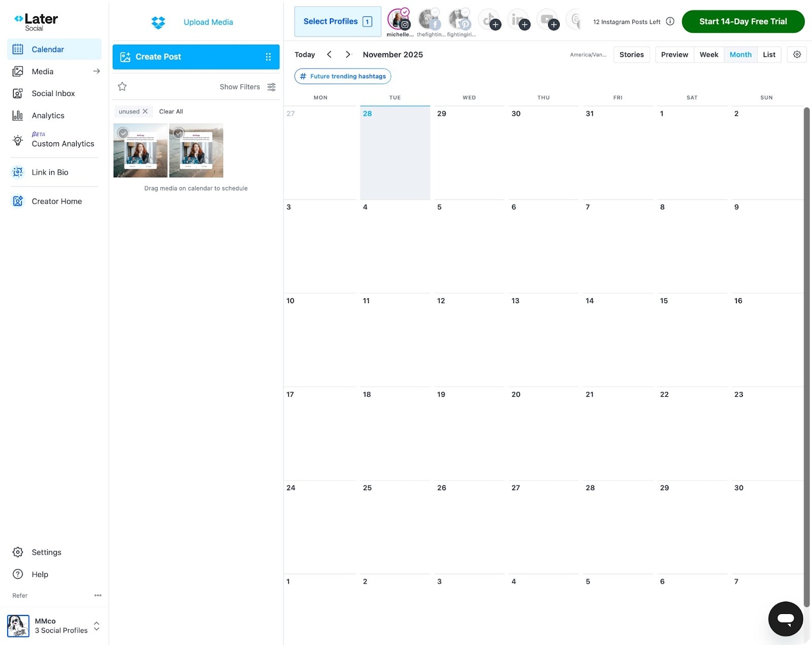Image resolution: width=812 pixels, height=645 pixels.
Task: Start the 14-Day Free Trial
Action: 742,21
